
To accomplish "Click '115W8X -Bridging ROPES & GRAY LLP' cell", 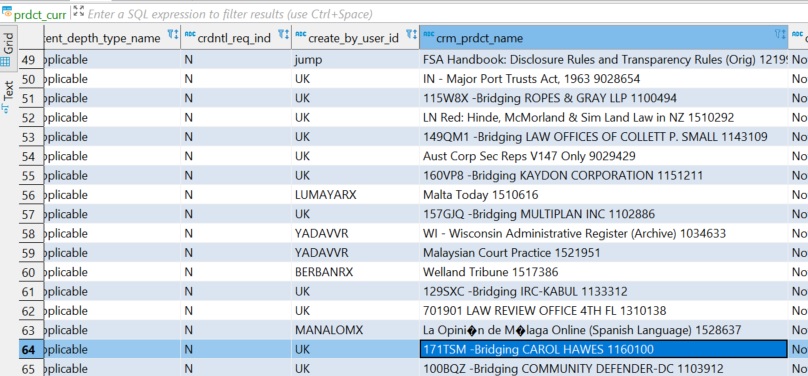I will [x=603, y=98].
